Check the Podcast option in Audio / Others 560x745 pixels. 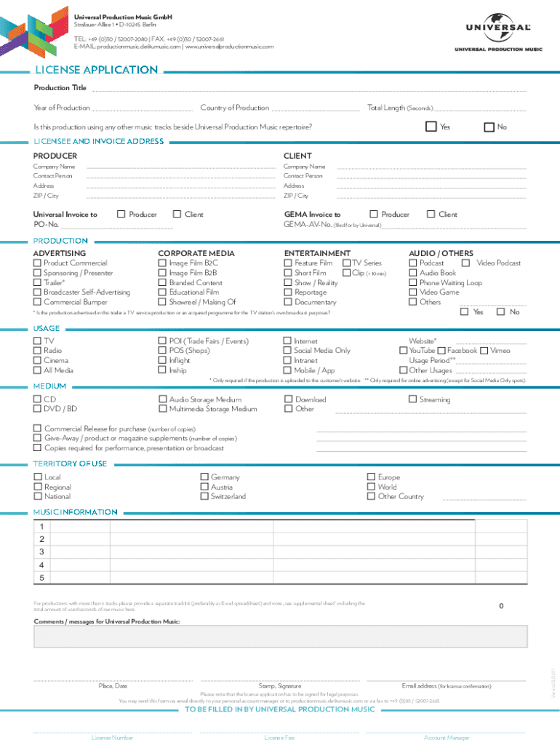pos(413,263)
